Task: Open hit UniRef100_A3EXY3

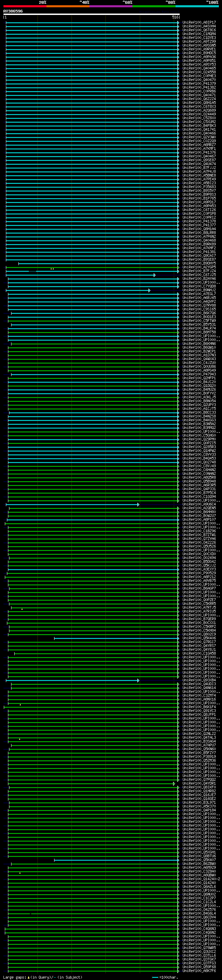Action: point(199,569)
